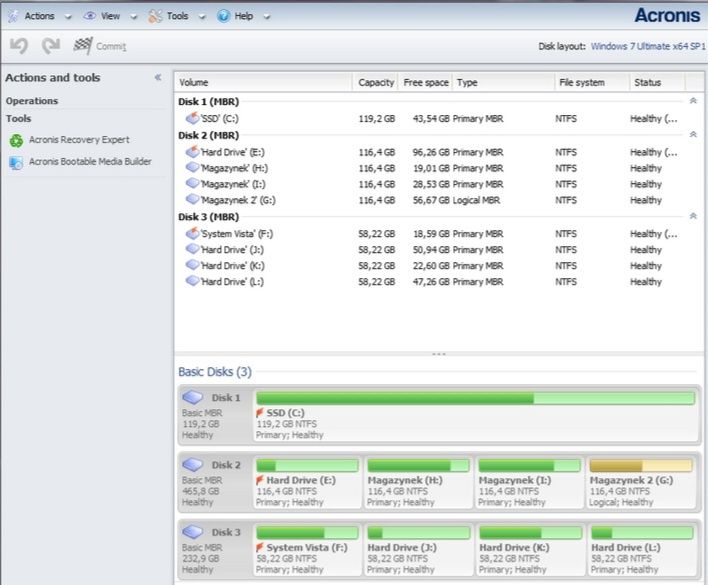
Task: Click the Undo arrow icon
Action: 19,45
